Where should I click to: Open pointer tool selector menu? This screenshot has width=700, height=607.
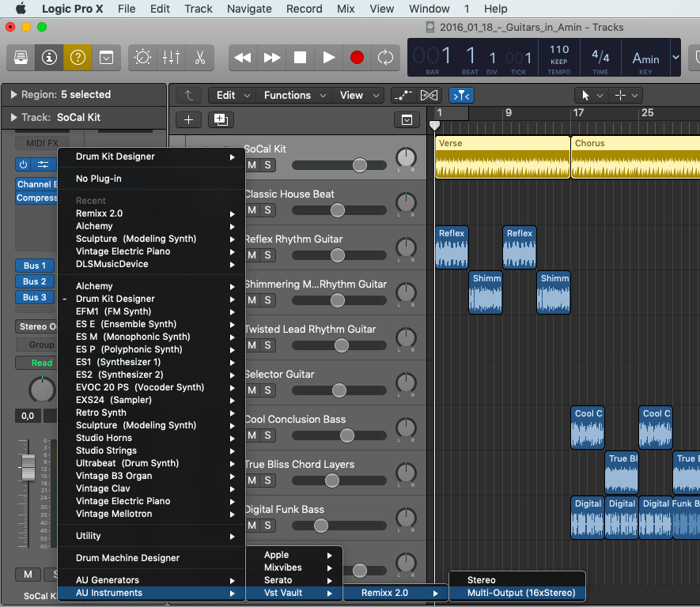coord(591,96)
